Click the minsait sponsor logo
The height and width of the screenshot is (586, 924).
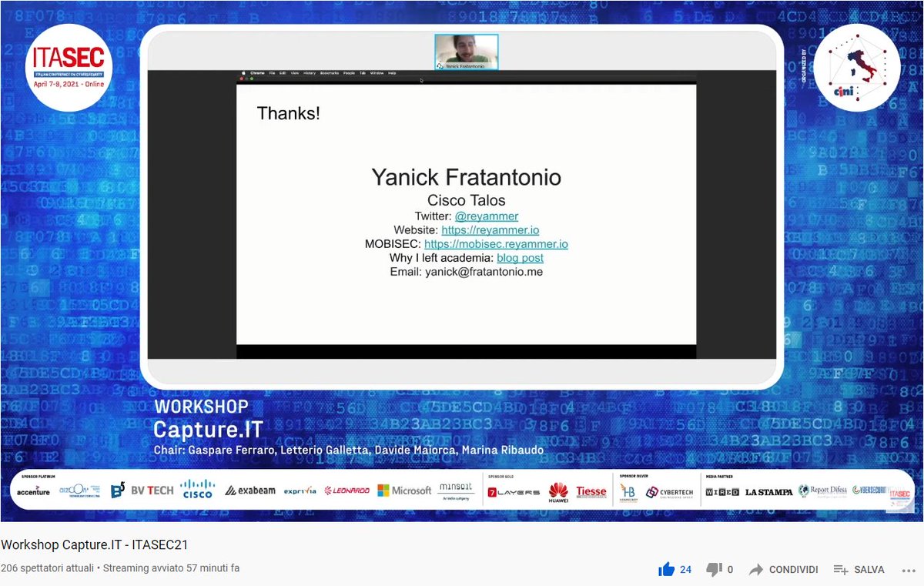(457, 491)
